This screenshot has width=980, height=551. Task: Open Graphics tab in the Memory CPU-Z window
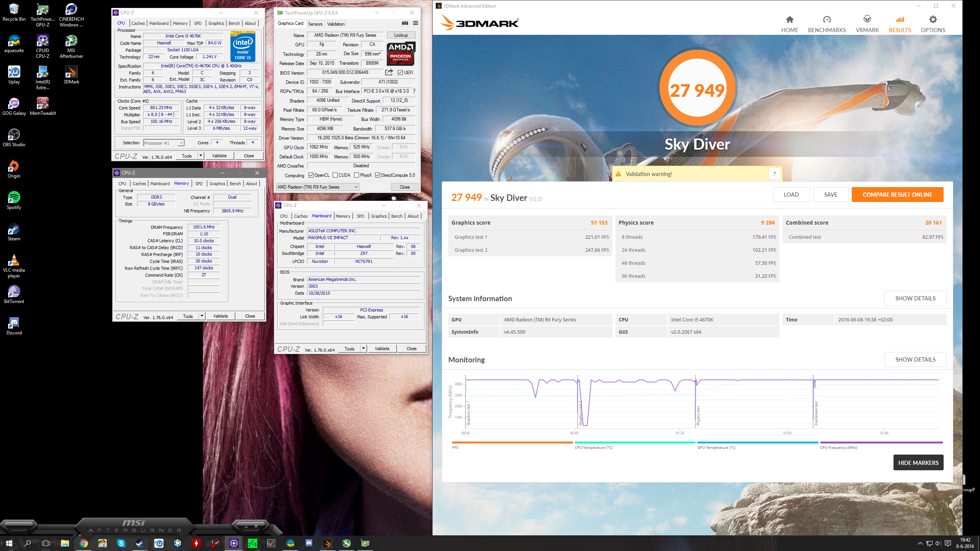[x=217, y=184]
